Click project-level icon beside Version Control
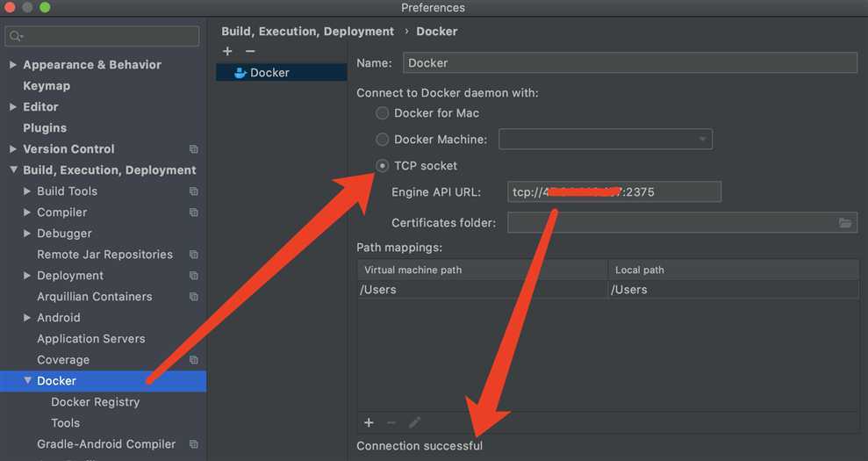This screenshot has width=868, height=461. (x=194, y=149)
